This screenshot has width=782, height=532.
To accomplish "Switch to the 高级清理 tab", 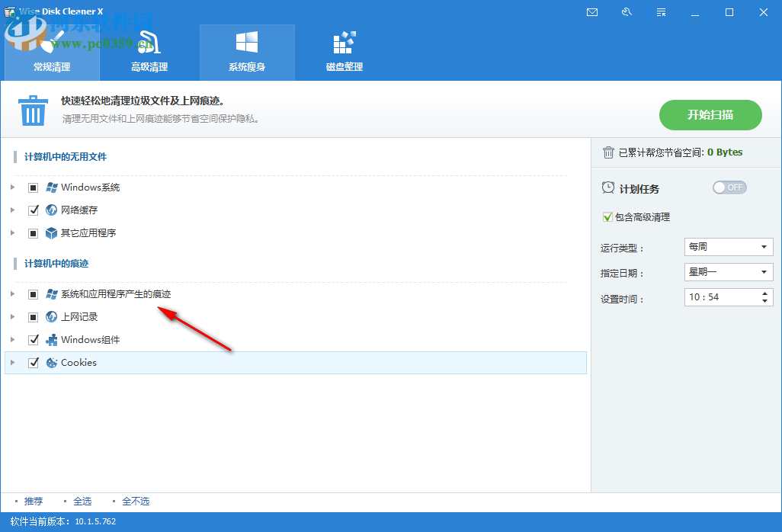I will click(x=149, y=53).
